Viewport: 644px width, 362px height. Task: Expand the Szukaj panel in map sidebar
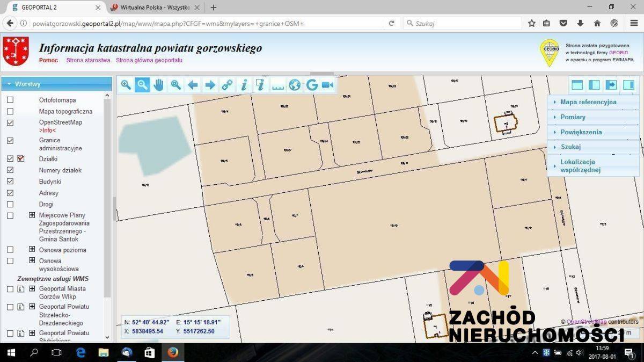(593, 147)
